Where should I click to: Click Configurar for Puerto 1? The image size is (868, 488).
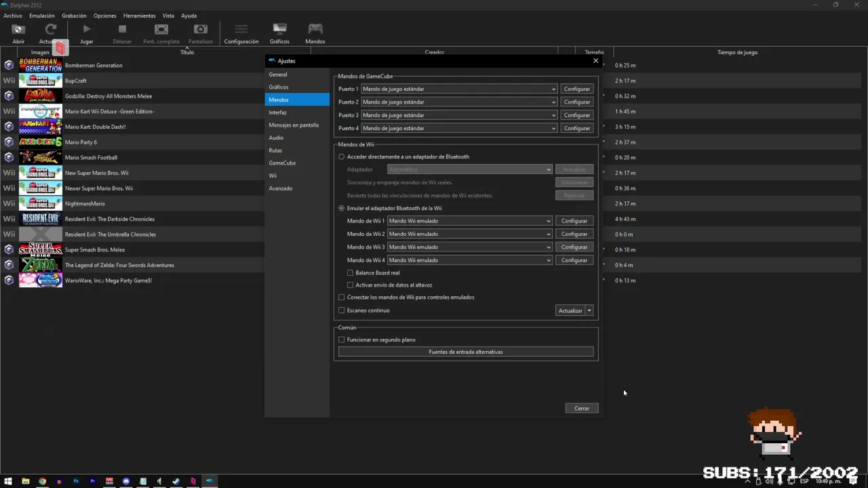tap(577, 89)
